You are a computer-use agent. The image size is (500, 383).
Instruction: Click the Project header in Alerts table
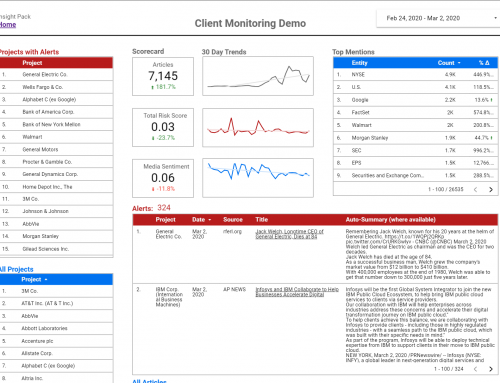coord(165,219)
